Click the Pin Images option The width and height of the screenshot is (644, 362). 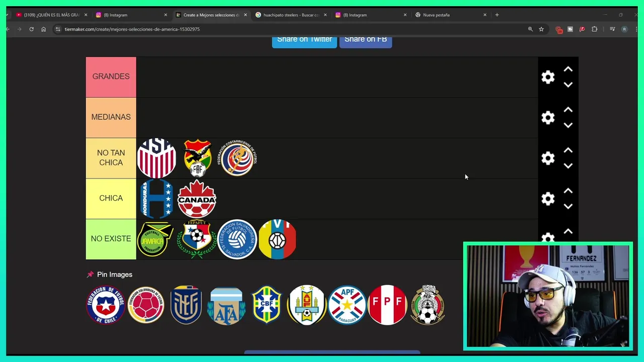click(x=110, y=275)
